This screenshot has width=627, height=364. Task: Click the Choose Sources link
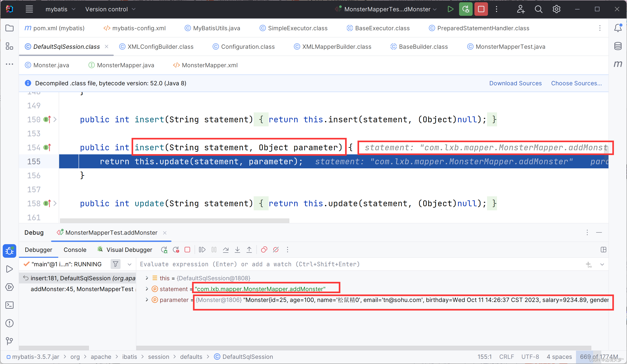coord(576,83)
